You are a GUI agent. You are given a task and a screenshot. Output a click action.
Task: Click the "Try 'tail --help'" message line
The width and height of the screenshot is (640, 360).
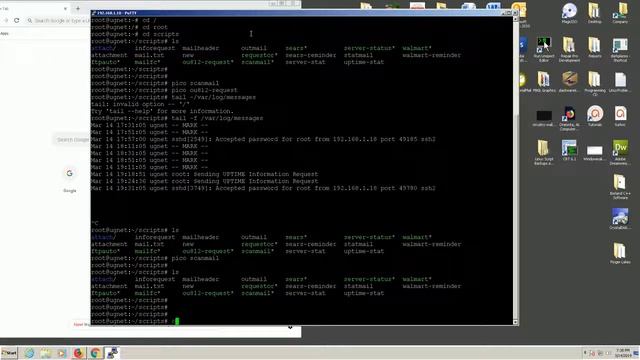pyautogui.click(x=162, y=111)
